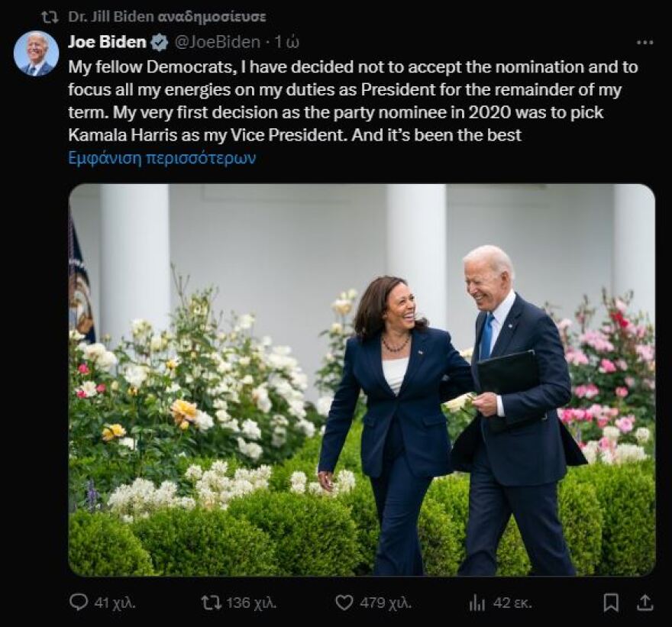Click the small repost icon above the tweet
Screen dimensions: 672x627
coord(50,17)
